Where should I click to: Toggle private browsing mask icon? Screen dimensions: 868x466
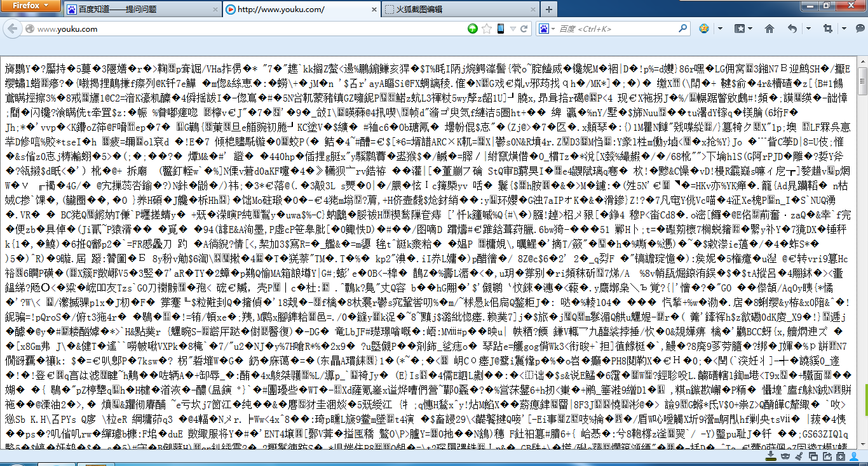pyautogui.click(x=785, y=456)
